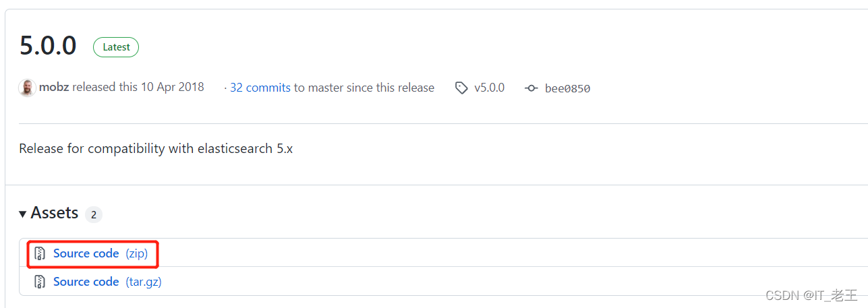Screen dimensions: 868x308
Task: Click the Assets count badge showing 2
Action: [x=94, y=215]
